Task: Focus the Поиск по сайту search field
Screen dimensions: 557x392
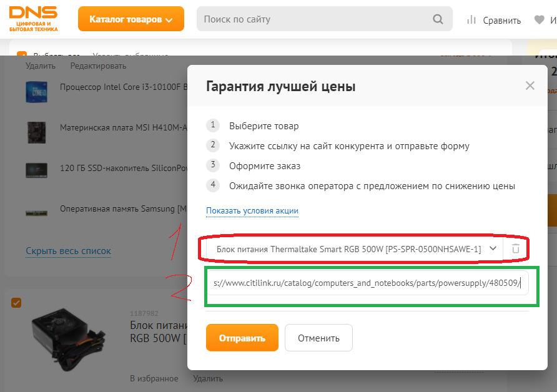Action: pyautogui.click(x=324, y=19)
